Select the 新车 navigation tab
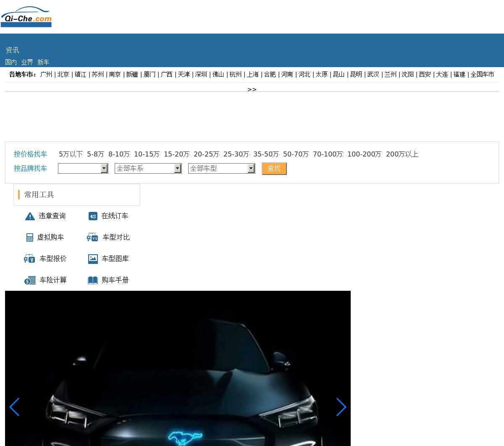Viewport: 504px width, 446px height. (43, 62)
